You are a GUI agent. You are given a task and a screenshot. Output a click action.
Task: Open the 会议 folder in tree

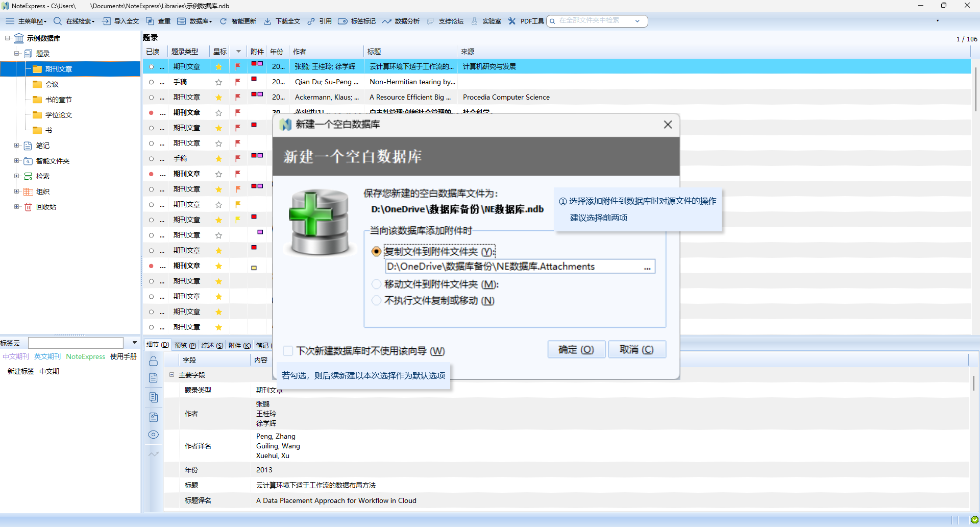tap(52, 84)
